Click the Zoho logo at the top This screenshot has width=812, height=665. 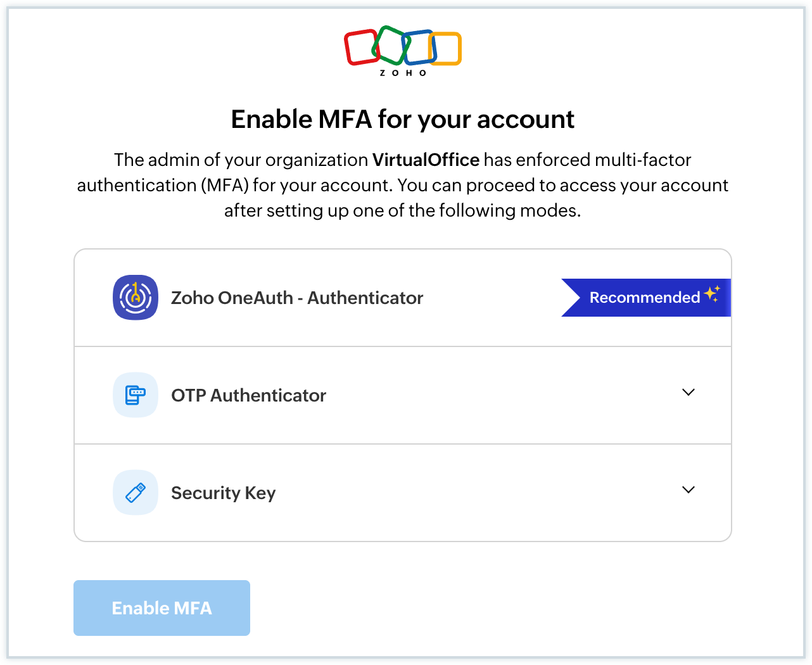click(x=403, y=51)
